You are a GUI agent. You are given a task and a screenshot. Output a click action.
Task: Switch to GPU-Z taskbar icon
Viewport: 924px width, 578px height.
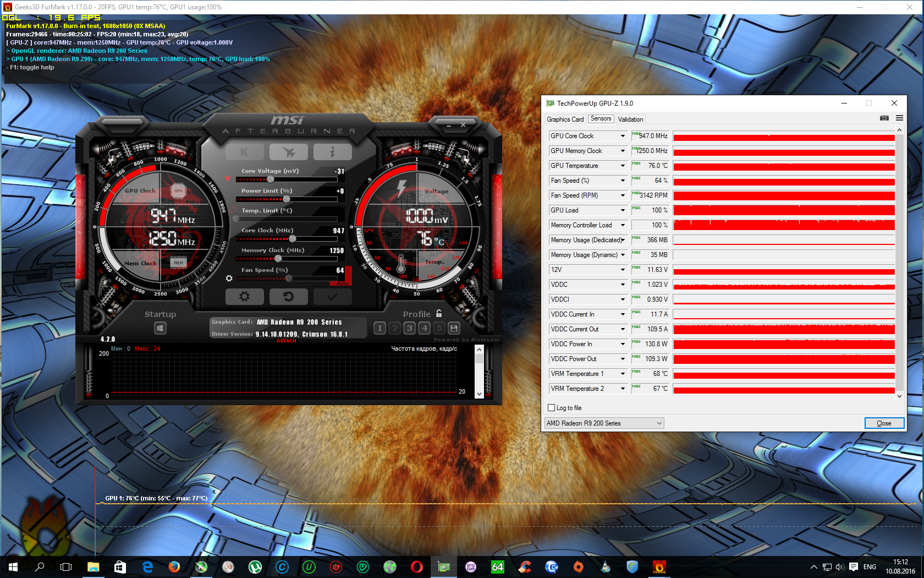click(x=444, y=566)
